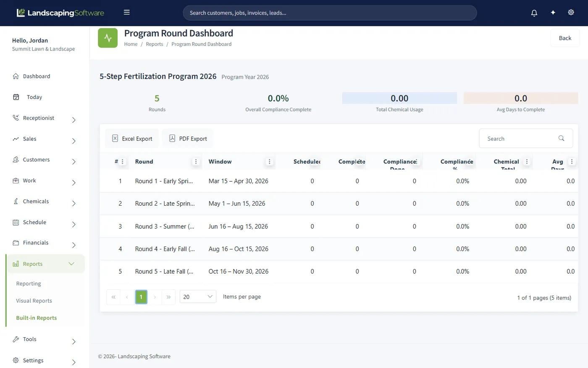Select Built-in Reports submenu item
This screenshot has height=368, width=588.
(37, 318)
